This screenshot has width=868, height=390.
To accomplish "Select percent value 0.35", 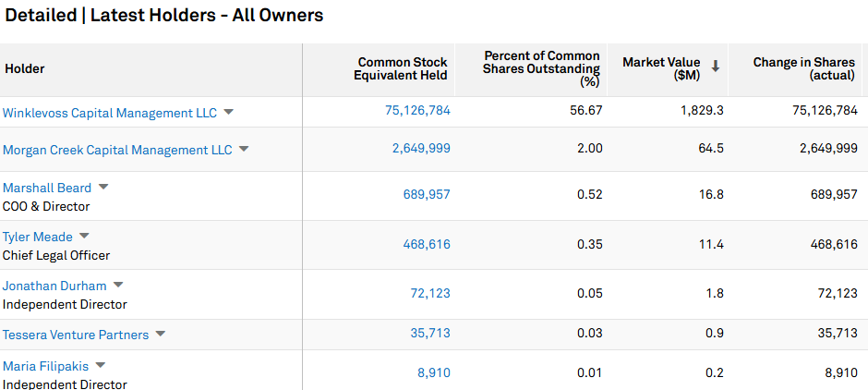I will click(590, 244).
